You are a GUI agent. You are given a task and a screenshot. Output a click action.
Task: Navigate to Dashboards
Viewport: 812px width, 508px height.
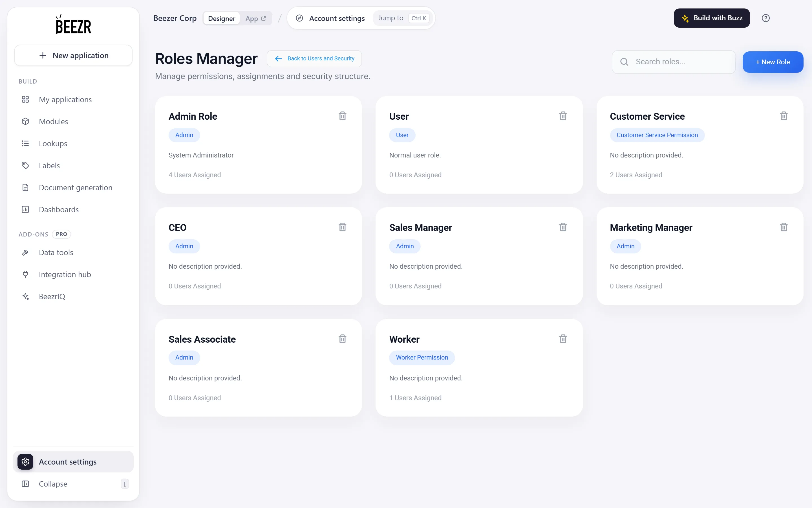click(x=73, y=209)
